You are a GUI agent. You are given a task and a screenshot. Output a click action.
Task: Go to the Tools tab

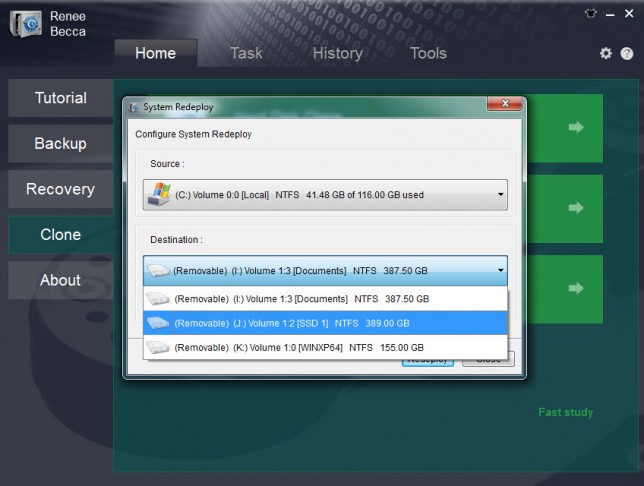tap(428, 53)
